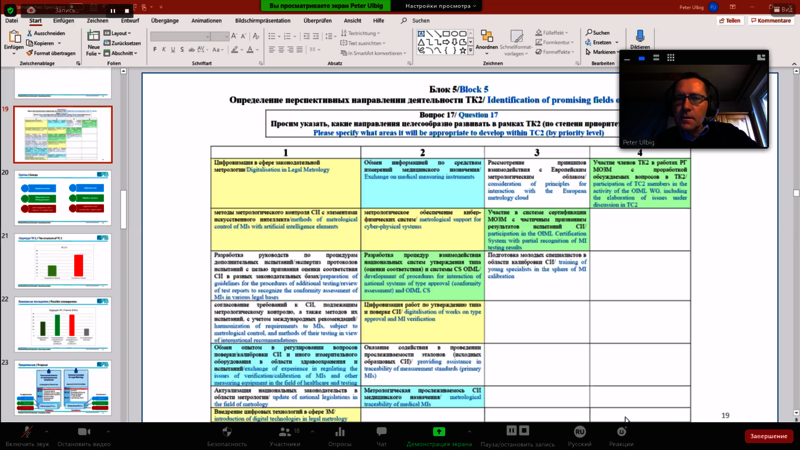
Task: Open Reactions (Реакции) in Zoom toolbar
Action: pos(621,432)
